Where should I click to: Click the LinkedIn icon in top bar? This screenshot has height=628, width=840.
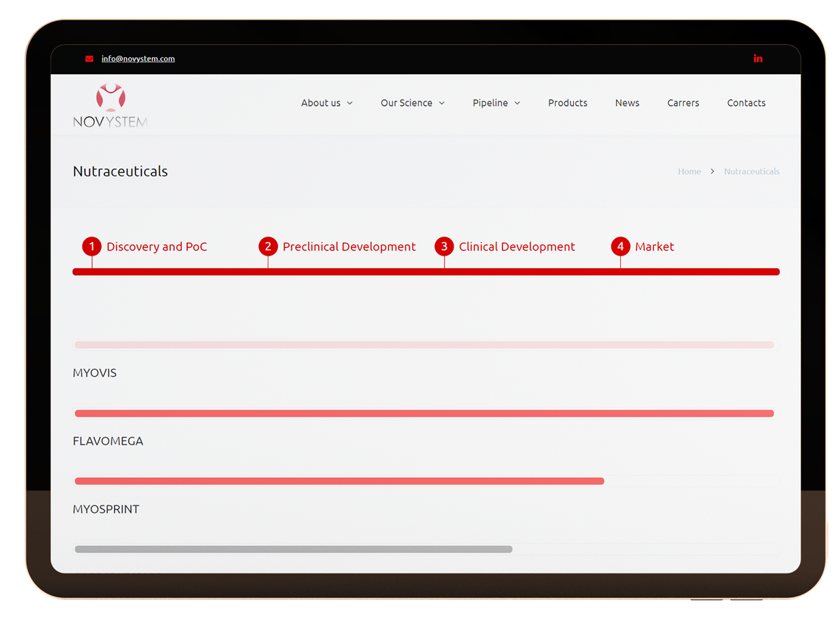(x=757, y=59)
